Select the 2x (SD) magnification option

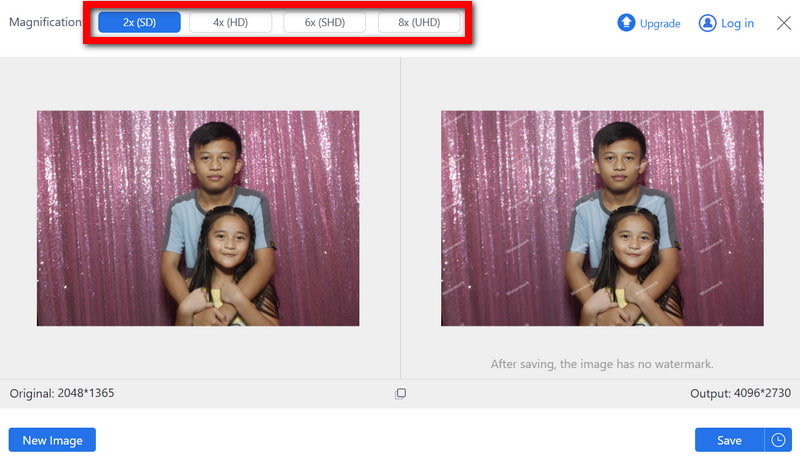click(x=139, y=23)
